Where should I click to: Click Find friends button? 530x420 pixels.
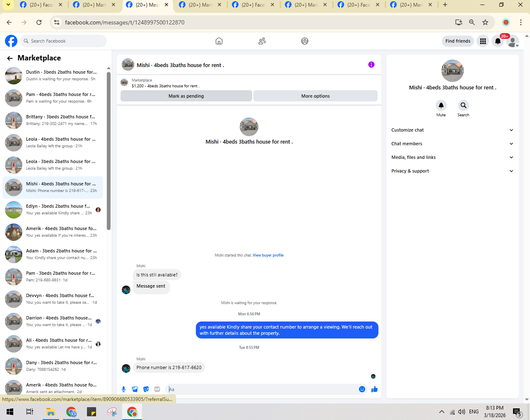coord(458,41)
